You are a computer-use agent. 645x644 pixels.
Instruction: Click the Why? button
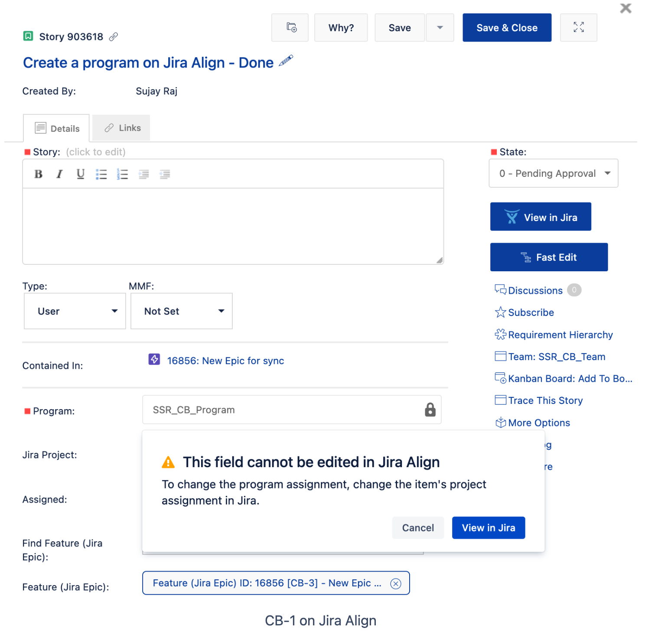(x=341, y=28)
